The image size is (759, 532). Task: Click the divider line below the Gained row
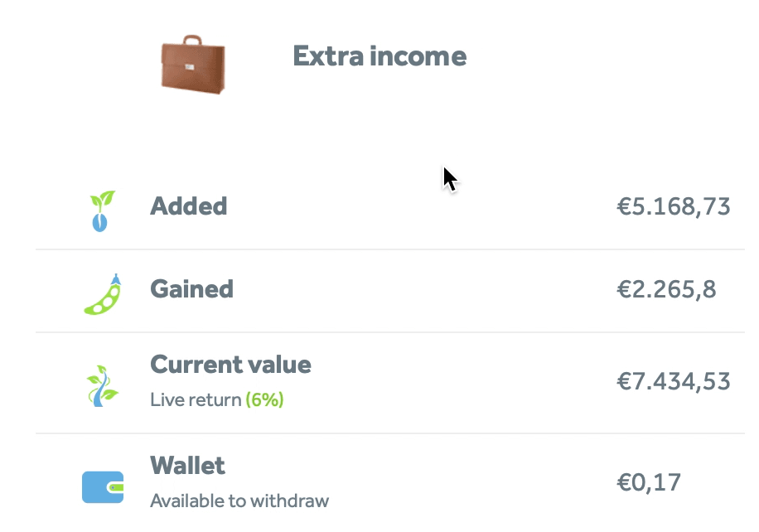click(x=389, y=332)
